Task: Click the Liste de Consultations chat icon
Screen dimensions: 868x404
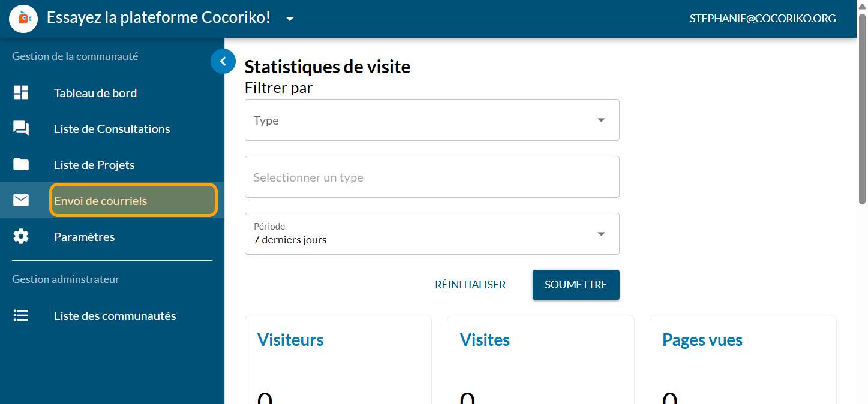Action: tap(21, 129)
